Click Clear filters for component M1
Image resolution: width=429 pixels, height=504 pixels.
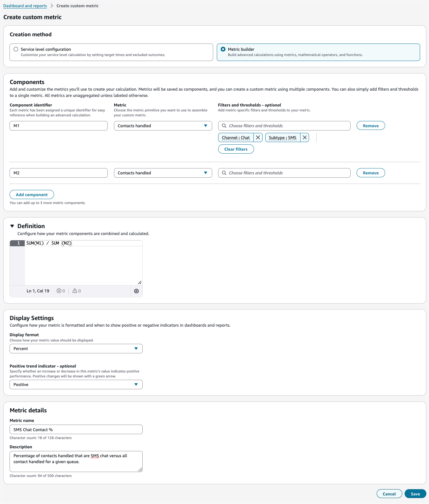[236, 149]
